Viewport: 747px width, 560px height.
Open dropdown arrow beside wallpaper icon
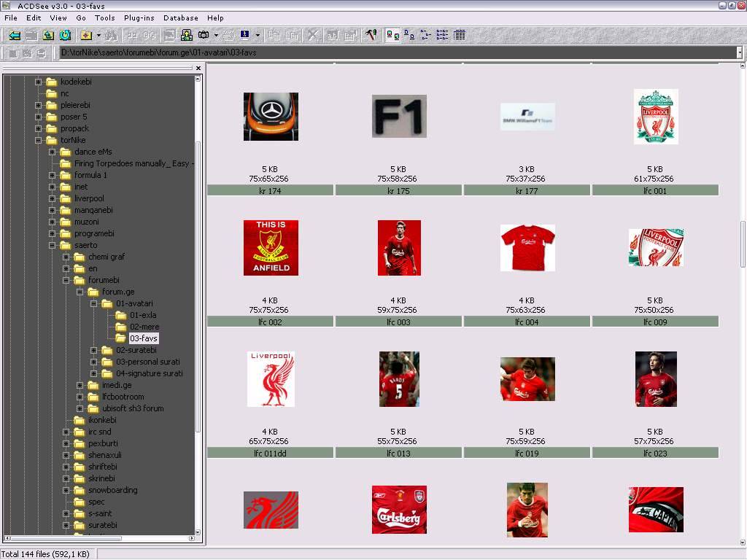[x=258, y=35]
